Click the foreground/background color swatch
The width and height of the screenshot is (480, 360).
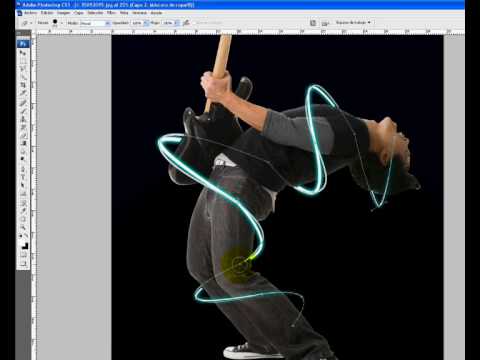(25, 246)
